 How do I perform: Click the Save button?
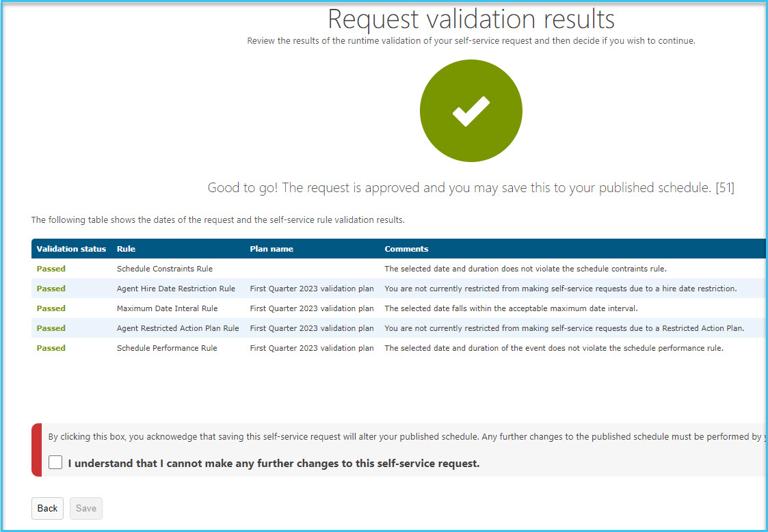tap(86, 508)
